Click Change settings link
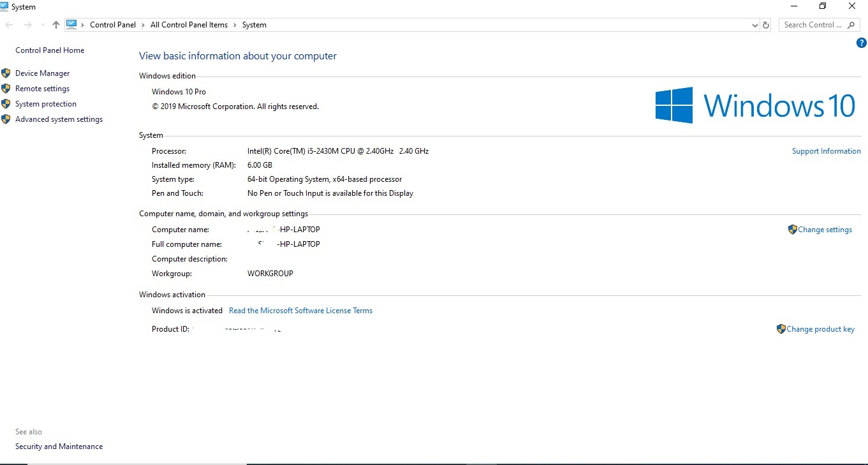Viewport: 868px width, 465px height. pos(825,230)
